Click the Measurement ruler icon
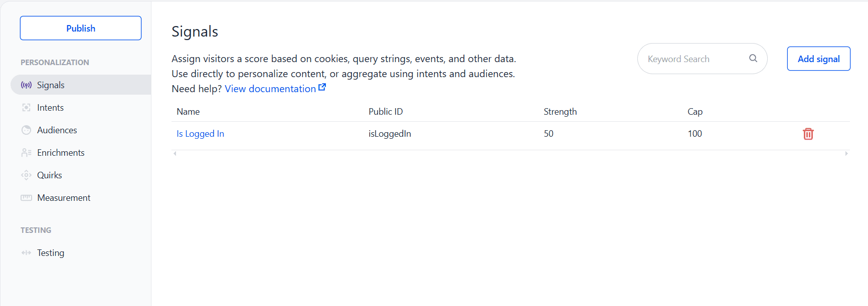 coord(26,198)
